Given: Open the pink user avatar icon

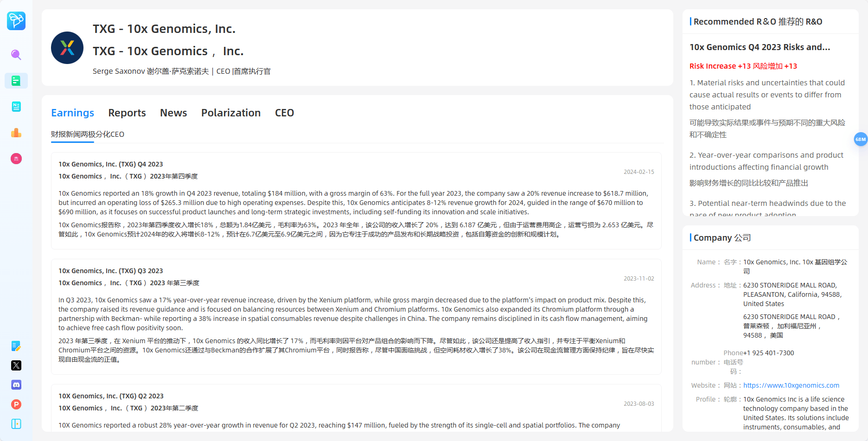Looking at the screenshot, I should tap(16, 159).
